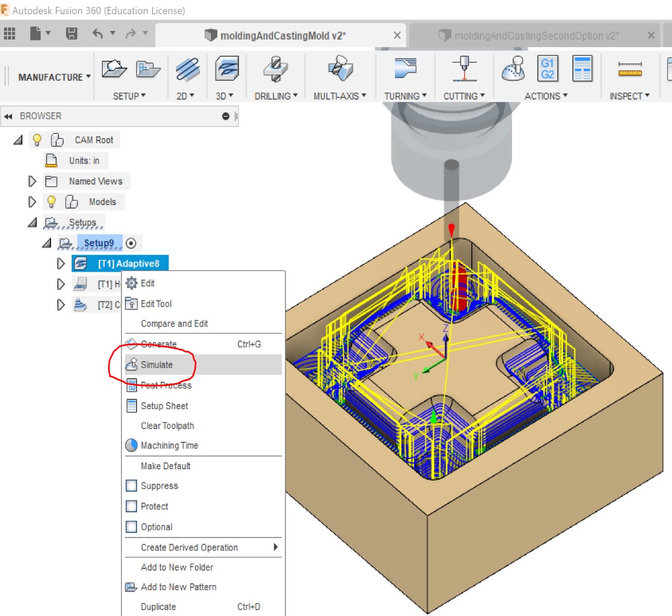The image size is (672, 616).
Task: Click the Drilling tool icon
Action: [276, 69]
